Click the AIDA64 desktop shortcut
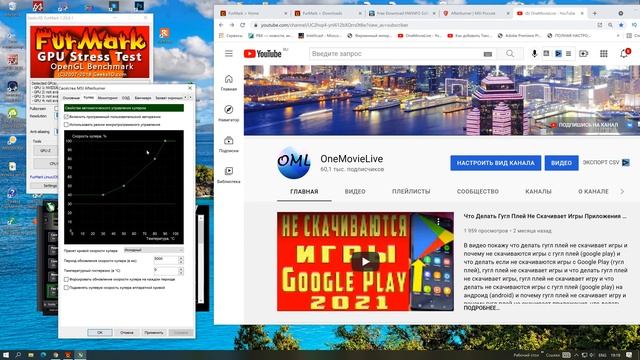Viewport: 640px width, 360px height. point(38,6)
